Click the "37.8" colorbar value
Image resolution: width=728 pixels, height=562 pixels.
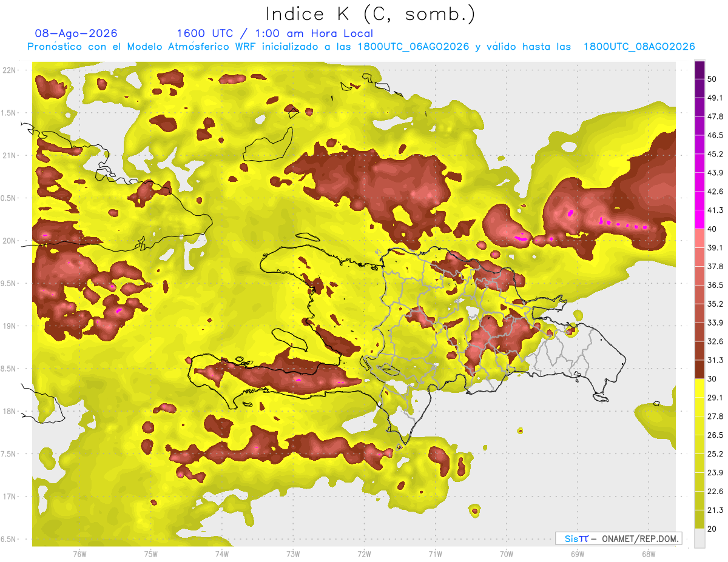pyautogui.click(x=715, y=267)
